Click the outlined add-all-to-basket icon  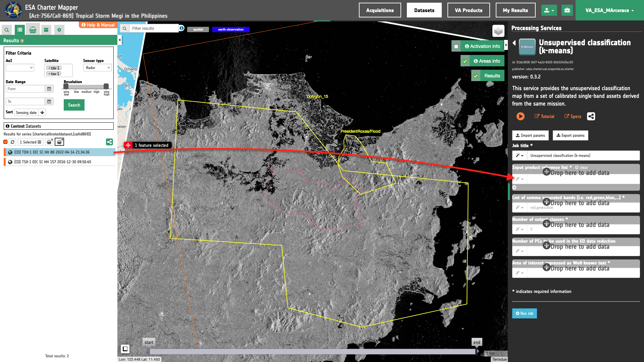click(x=59, y=142)
